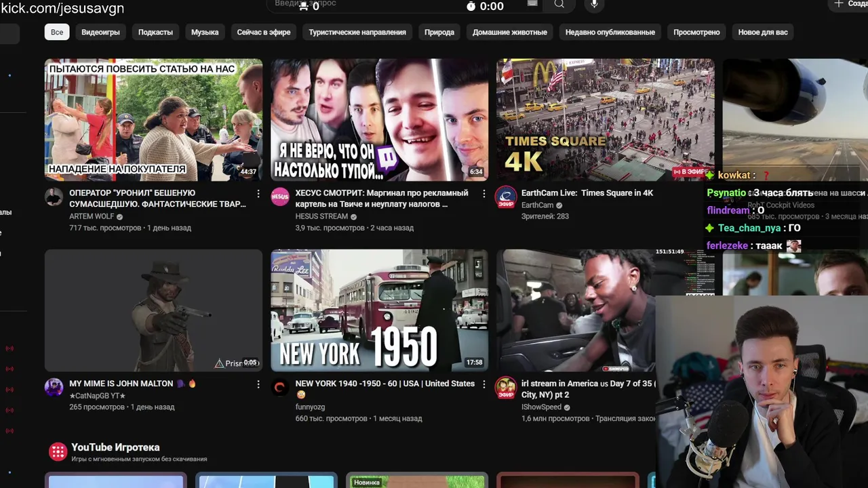This screenshot has width=868, height=488.
Task: Click chat message from ferlezeke
Action: [x=753, y=246]
